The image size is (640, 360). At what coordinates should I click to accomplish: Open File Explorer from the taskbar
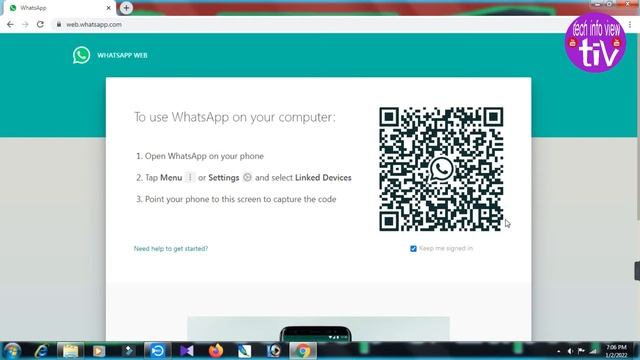(70, 351)
